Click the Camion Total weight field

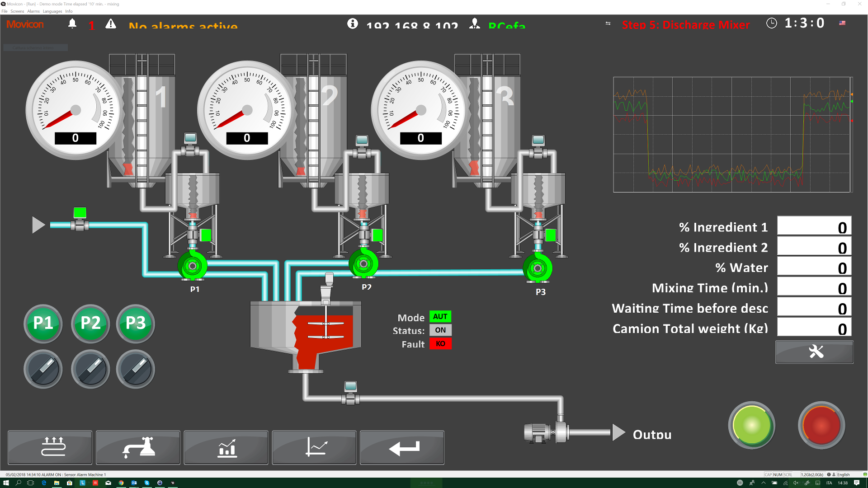coord(814,328)
